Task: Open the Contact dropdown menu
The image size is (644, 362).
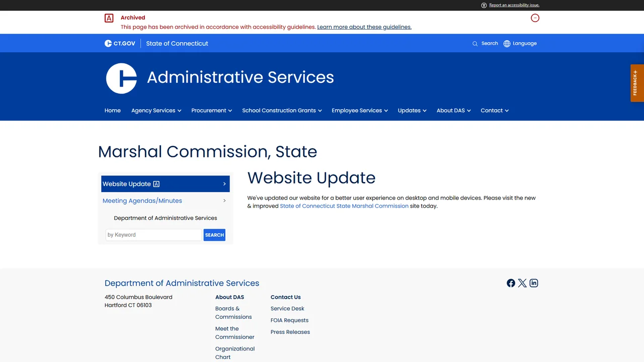Action: (495, 111)
